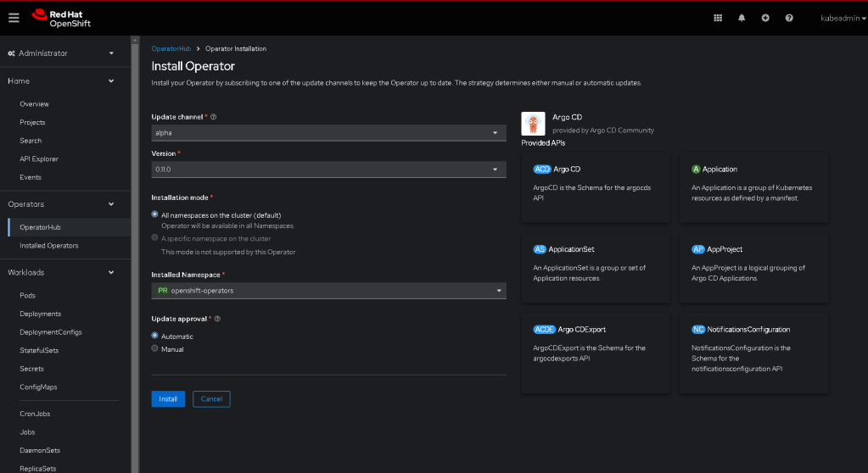
Task: Open the Update channel alpha dropdown
Action: (329, 133)
